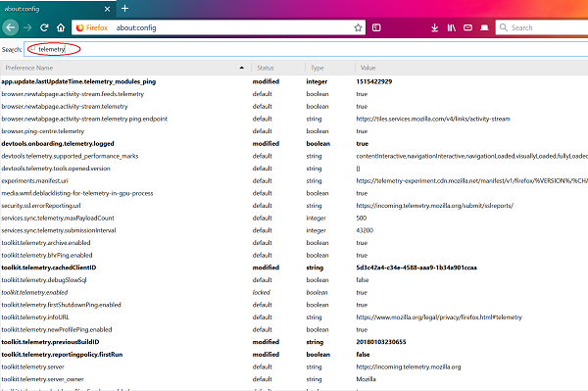The height and width of the screenshot is (391, 588).
Task: Select toolkit.telemetry.archive.enabled preference
Action: pyautogui.click(x=294, y=243)
